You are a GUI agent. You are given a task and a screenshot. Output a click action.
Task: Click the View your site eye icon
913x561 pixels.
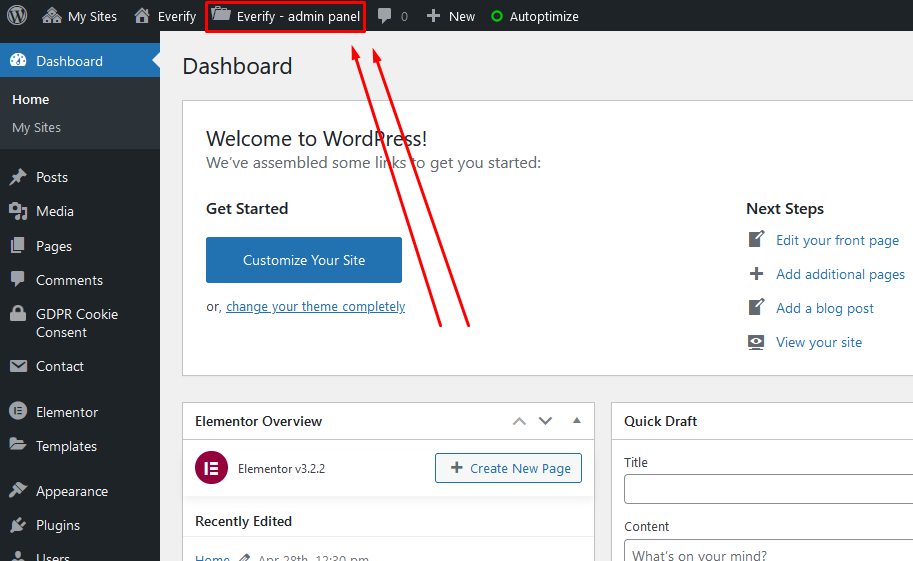[x=756, y=342]
